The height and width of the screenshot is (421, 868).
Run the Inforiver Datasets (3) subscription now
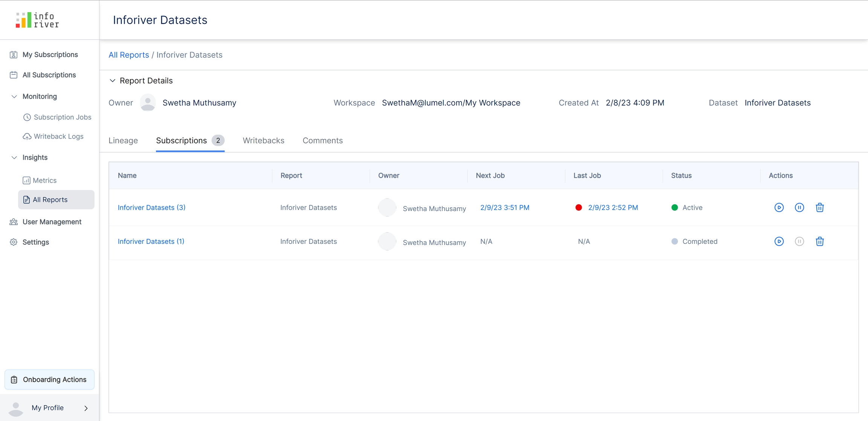pos(779,207)
